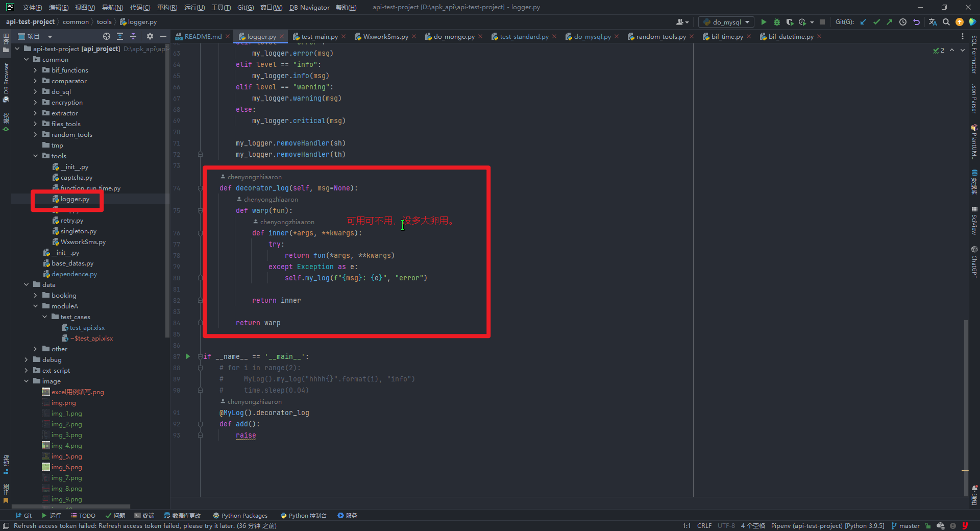The image size is (980, 531).
Task: Select captcha.py in the project tree
Action: coord(76,177)
